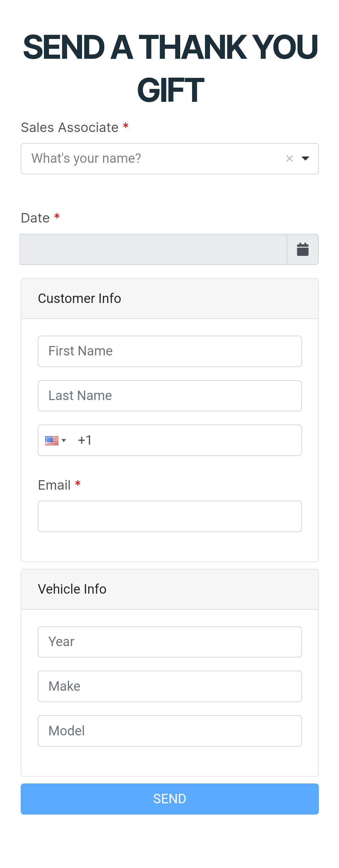The width and height of the screenshot is (339, 868).
Task: Open the "What's your name?" combo box
Action: pos(152,158)
